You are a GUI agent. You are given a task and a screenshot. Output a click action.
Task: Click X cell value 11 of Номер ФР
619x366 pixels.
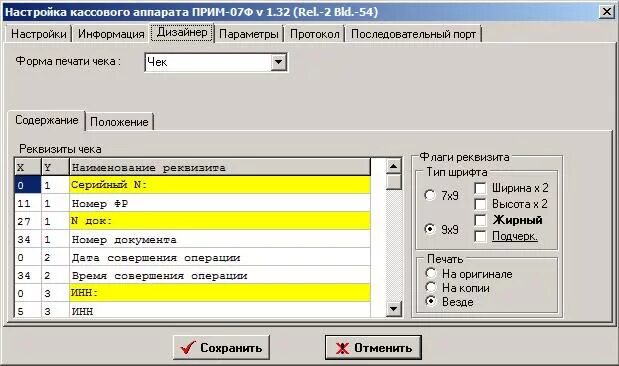click(x=28, y=203)
